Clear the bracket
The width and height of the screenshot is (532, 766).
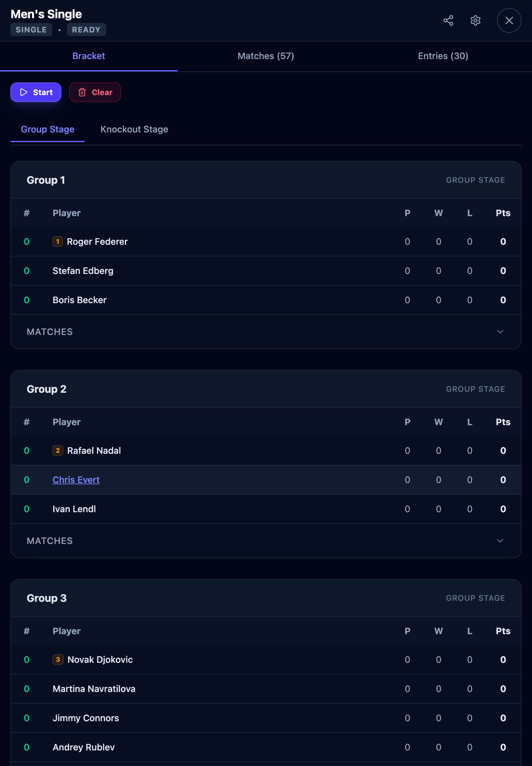tap(95, 92)
